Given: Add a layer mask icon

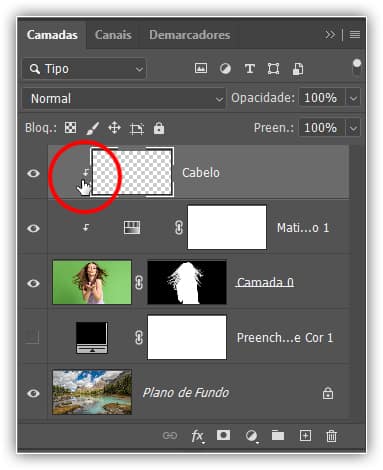Looking at the screenshot, I should pos(223,435).
